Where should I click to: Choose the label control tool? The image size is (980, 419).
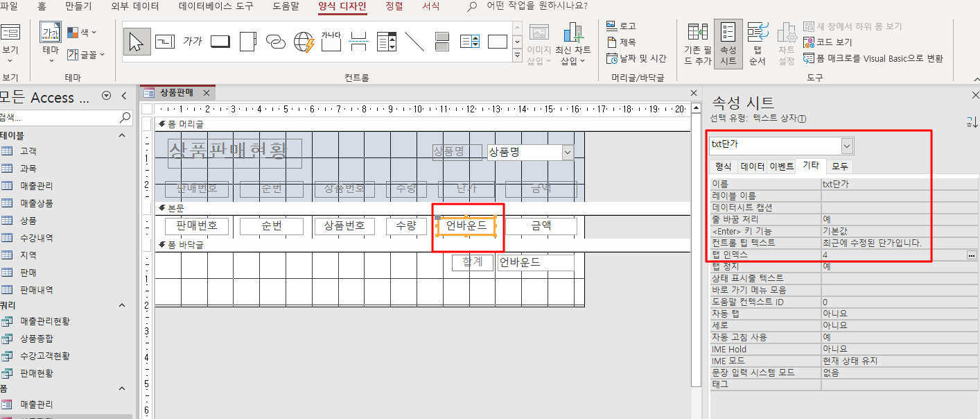pos(192,42)
